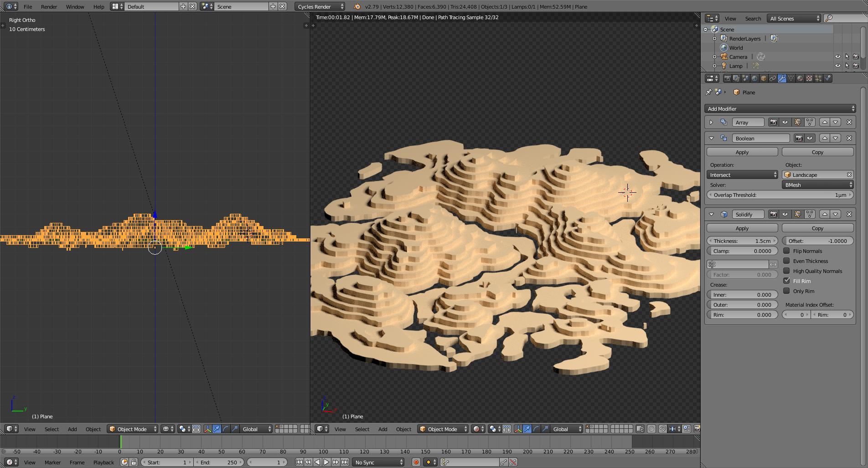Screen dimensions: 868x468
Task: Click the record auto-keyframe red button in timeline
Action: pyautogui.click(x=416, y=462)
